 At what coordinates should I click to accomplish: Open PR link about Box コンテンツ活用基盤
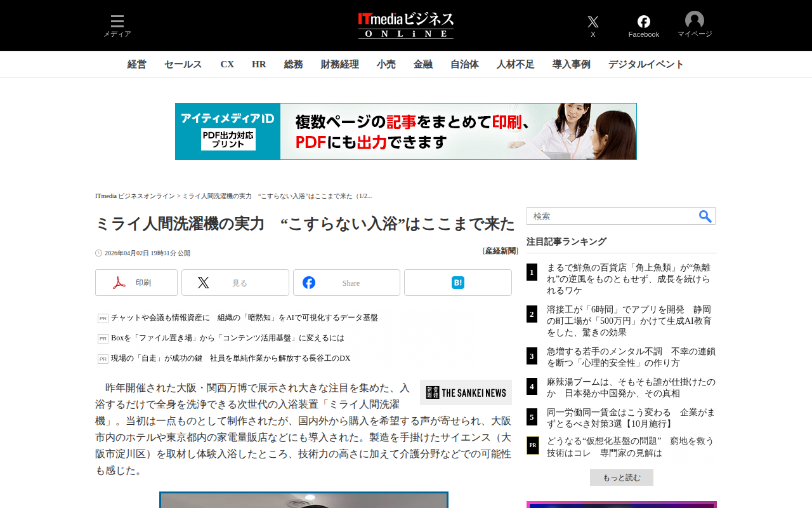click(x=228, y=338)
